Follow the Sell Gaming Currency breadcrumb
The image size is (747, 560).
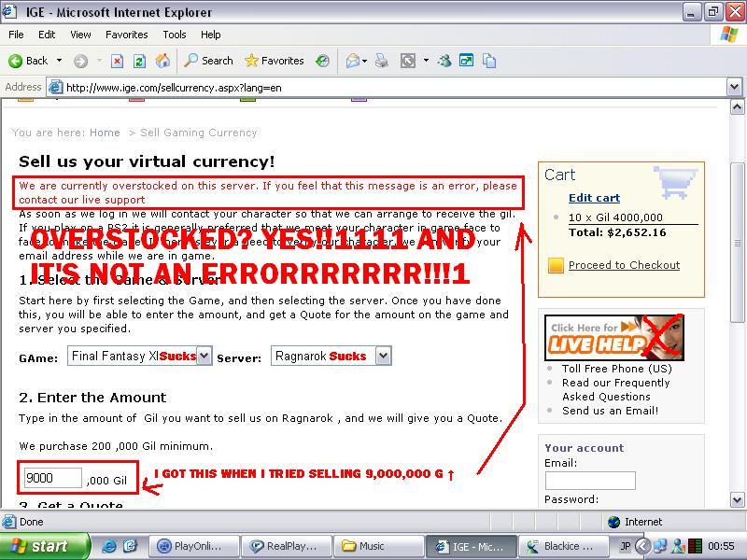(199, 133)
